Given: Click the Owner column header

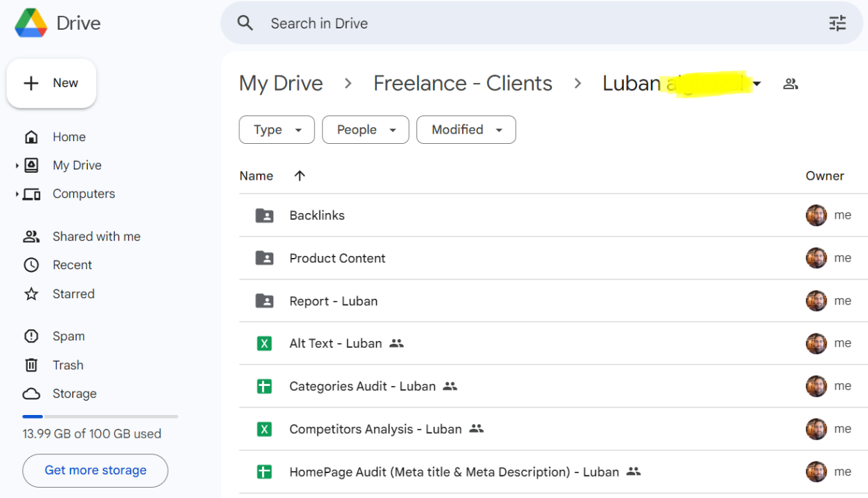Looking at the screenshot, I should click(x=824, y=176).
